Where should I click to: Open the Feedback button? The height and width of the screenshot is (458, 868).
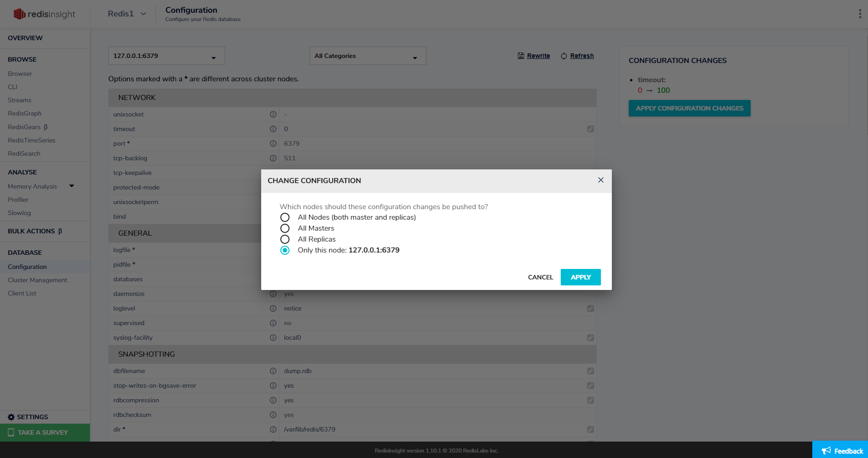(x=840, y=450)
